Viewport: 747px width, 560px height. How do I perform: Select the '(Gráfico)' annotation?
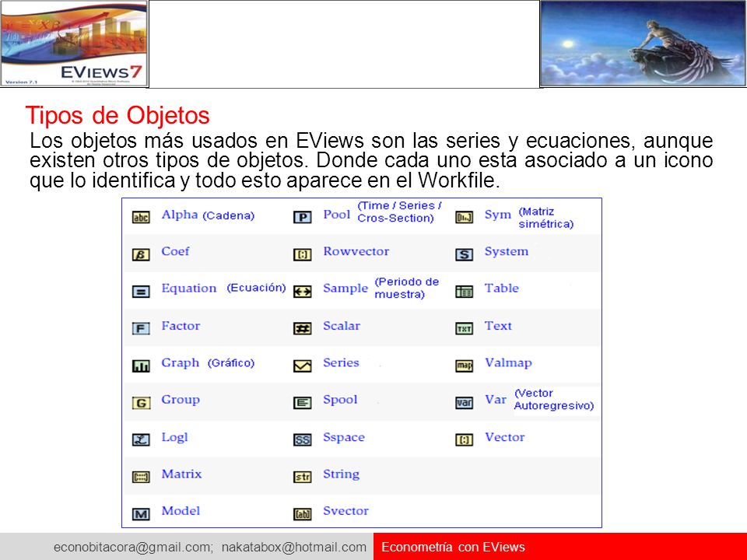[231, 363]
